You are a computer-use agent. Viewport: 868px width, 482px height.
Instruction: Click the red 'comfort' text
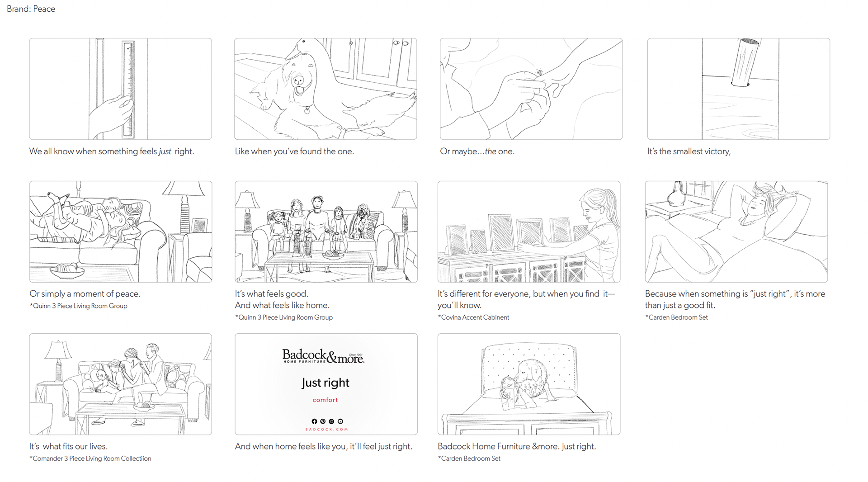pyautogui.click(x=325, y=400)
